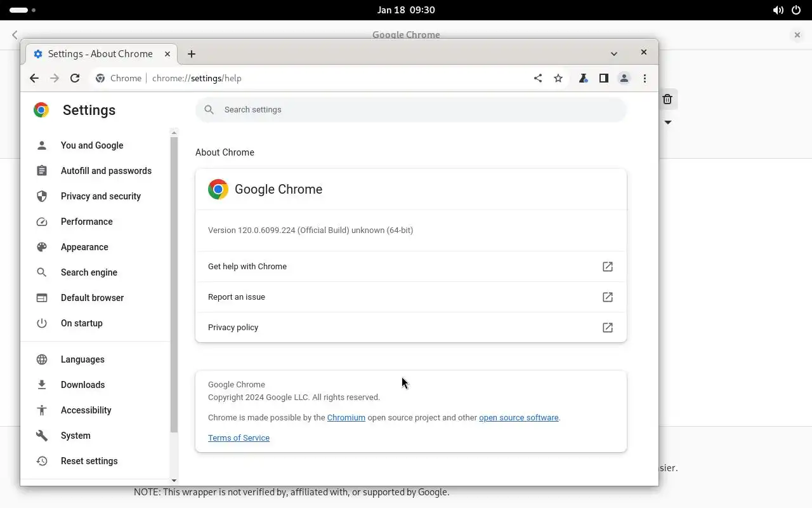Viewport: 812px width, 508px height.
Task: Open Autofill and passwords section
Action: point(106,171)
